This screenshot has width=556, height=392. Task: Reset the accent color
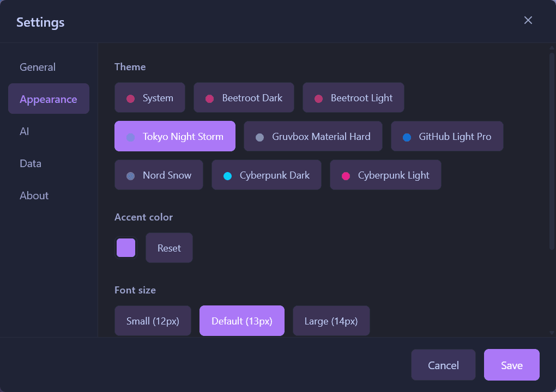169,248
